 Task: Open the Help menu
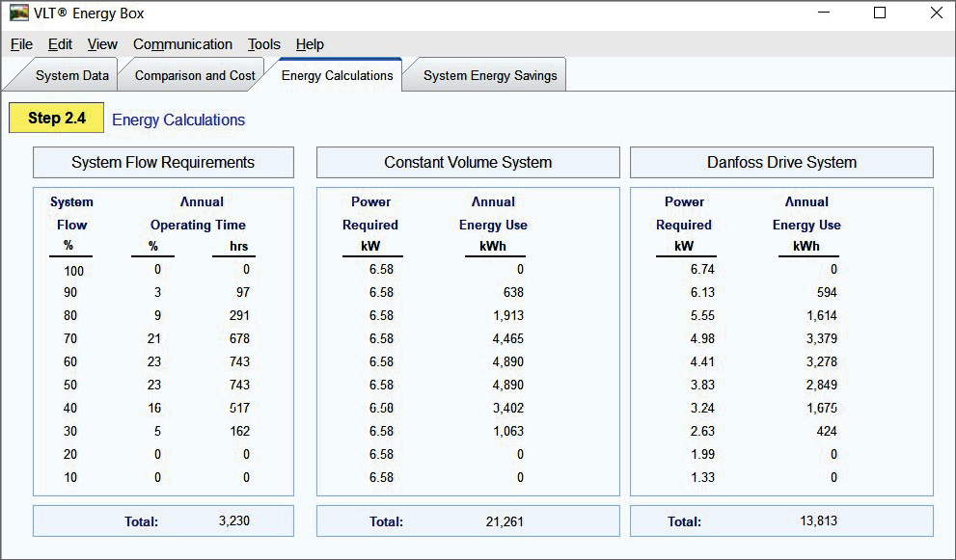[x=310, y=44]
